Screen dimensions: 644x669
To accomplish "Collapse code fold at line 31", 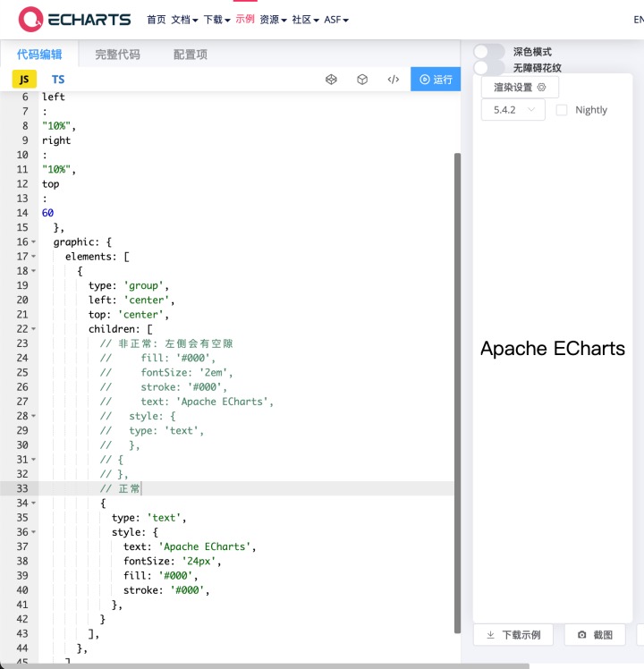I will [33, 460].
